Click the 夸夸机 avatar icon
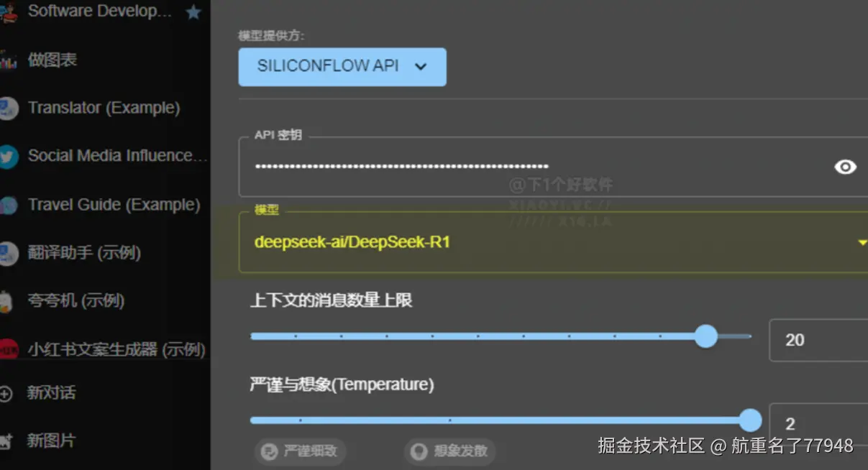The height and width of the screenshot is (470, 868). coord(6,301)
